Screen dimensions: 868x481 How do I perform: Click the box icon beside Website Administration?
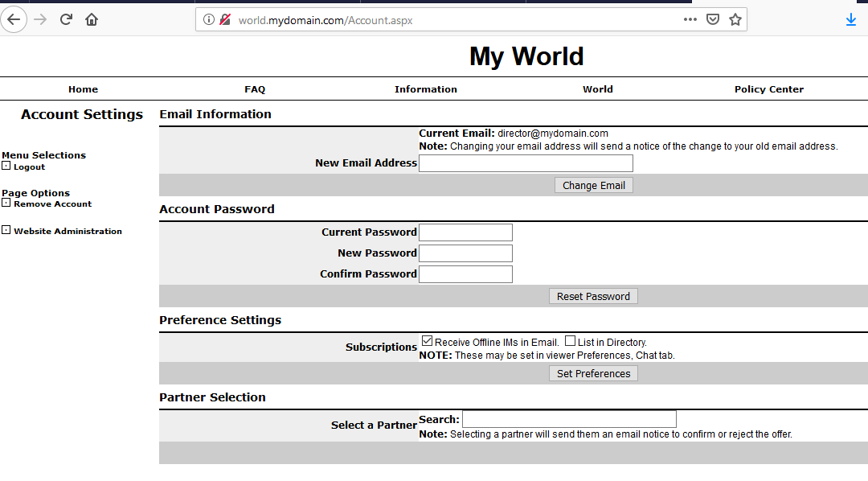coord(6,230)
